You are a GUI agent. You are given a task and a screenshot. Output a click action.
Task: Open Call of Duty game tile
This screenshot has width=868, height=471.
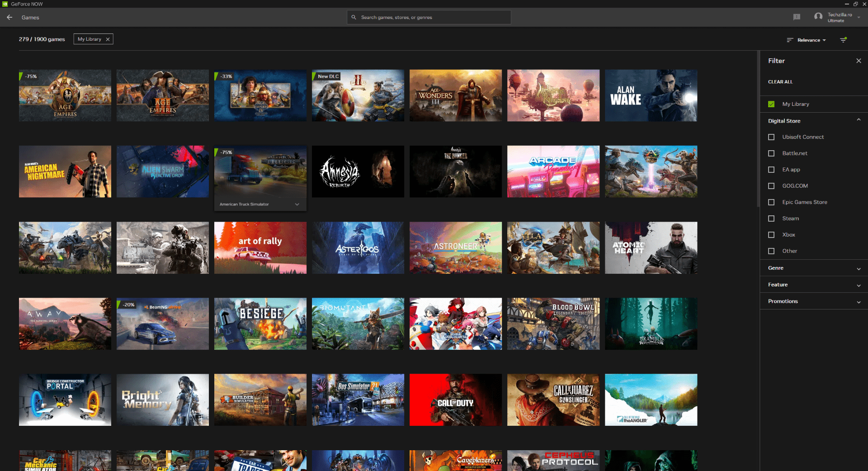pyautogui.click(x=456, y=400)
